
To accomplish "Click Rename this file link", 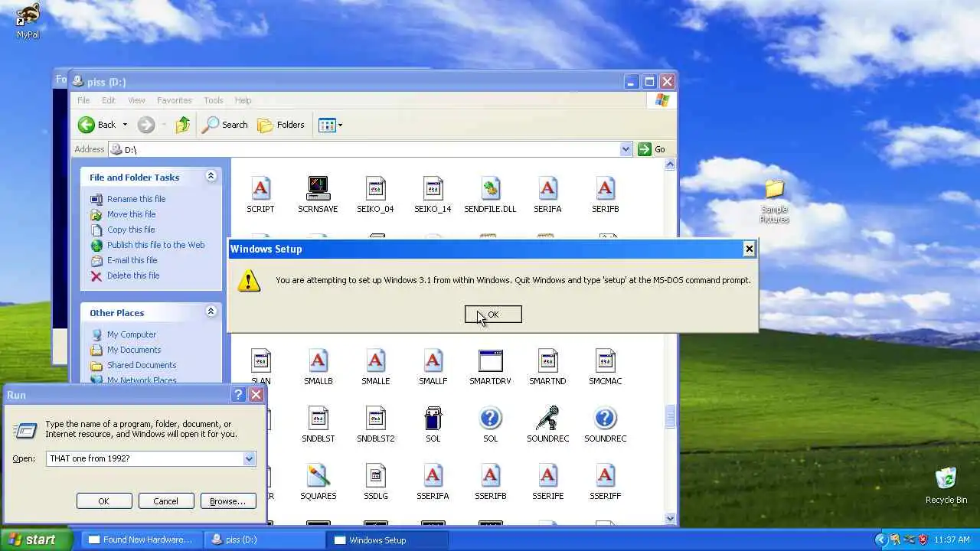I will [136, 199].
